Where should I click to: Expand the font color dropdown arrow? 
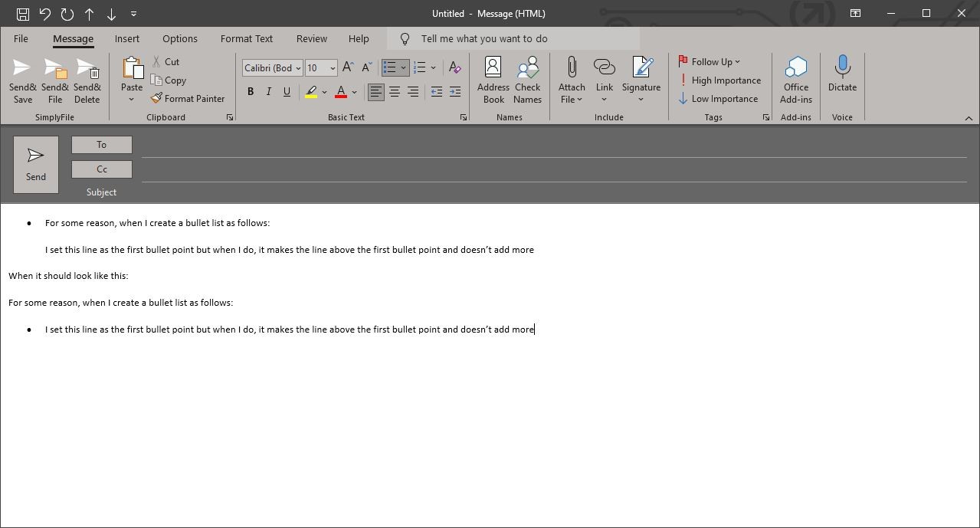354,92
